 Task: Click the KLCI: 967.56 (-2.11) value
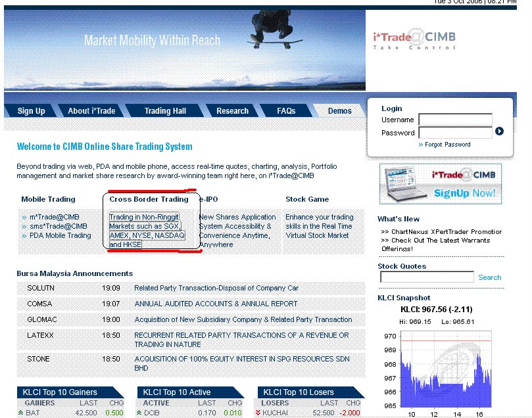point(437,309)
